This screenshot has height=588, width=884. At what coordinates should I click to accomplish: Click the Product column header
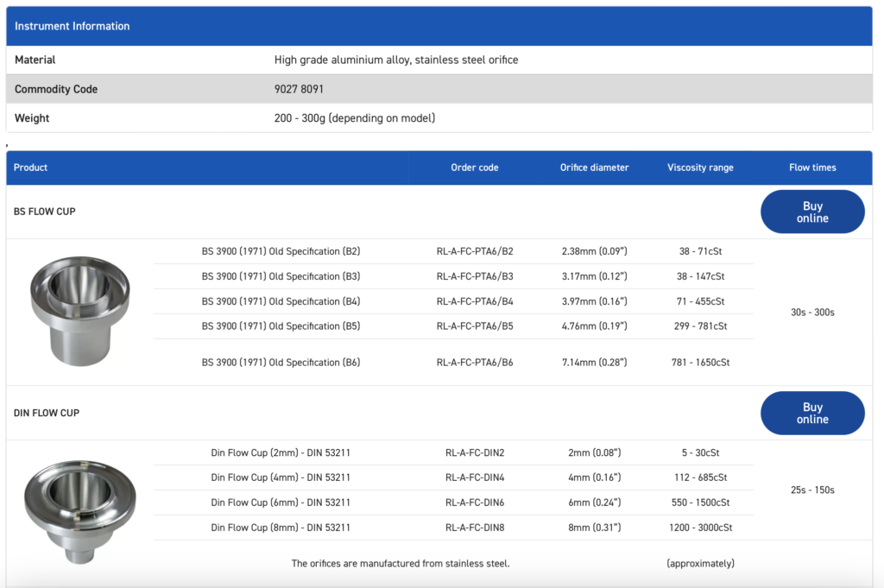click(31, 168)
